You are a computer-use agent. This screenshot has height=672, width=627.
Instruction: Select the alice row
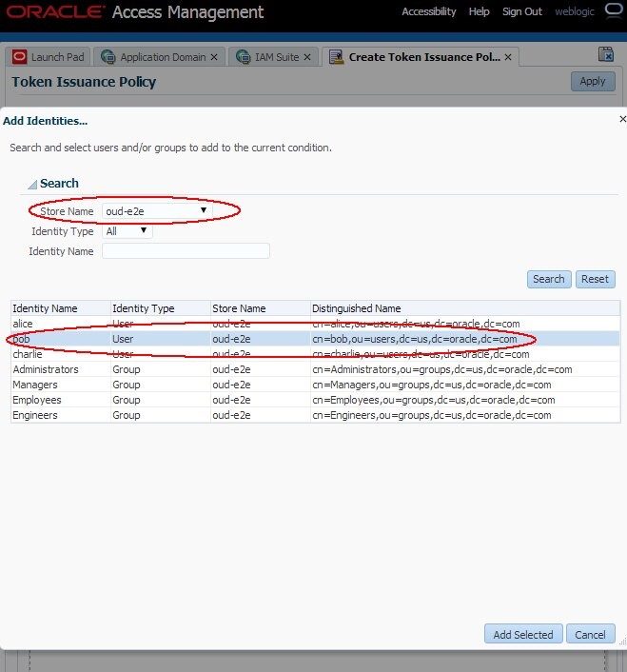(x=315, y=324)
